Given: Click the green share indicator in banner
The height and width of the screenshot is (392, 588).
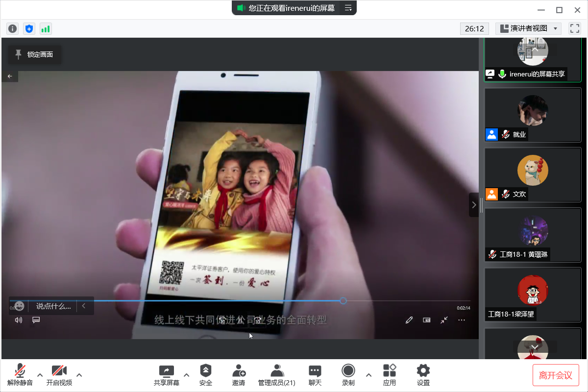Looking at the screenshot, I should coord(241,8).
